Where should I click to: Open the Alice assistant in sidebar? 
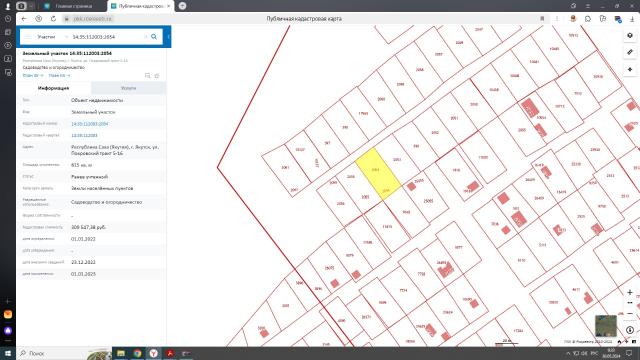8,331
